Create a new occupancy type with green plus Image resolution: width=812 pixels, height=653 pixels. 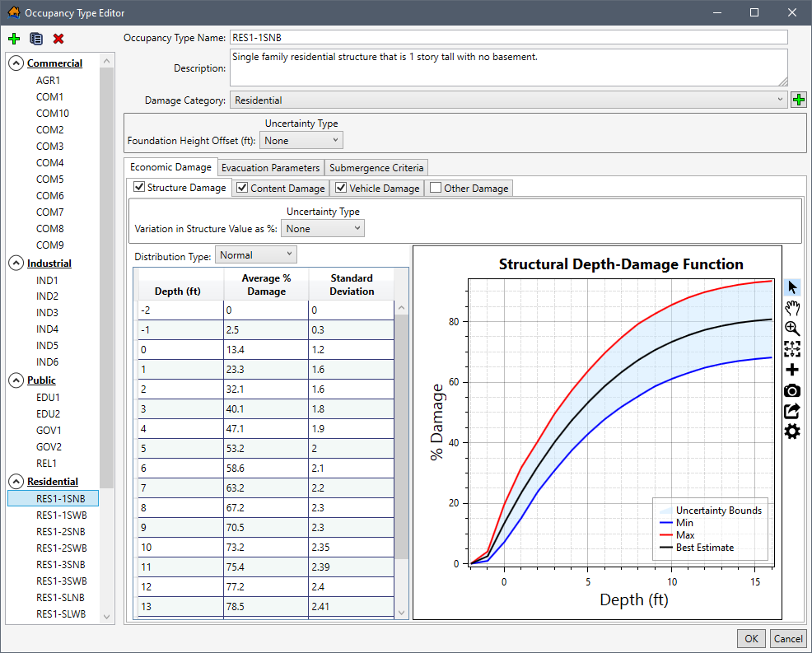(x=14, y=38)
